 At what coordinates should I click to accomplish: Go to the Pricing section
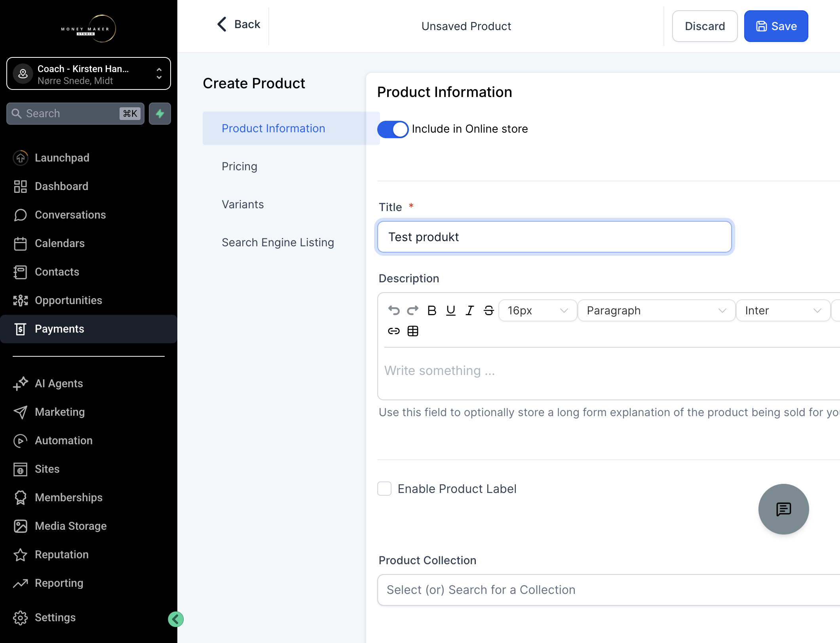click(x=239, y=166)
